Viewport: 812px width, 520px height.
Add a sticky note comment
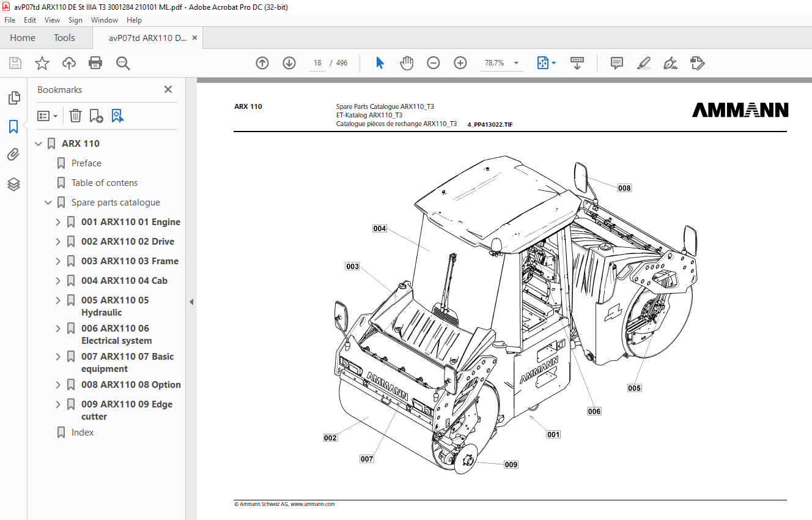point(617,63)
